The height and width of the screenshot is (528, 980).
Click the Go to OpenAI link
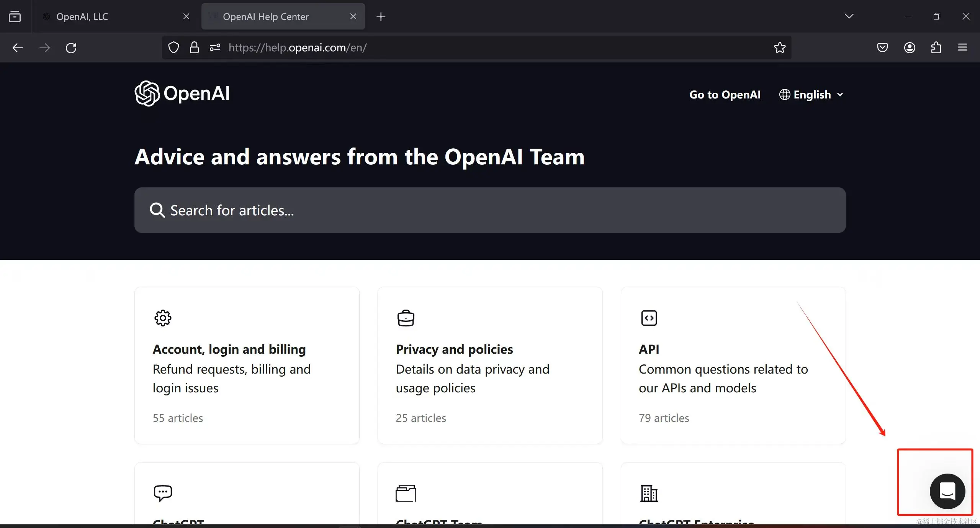tap(725, 95)
